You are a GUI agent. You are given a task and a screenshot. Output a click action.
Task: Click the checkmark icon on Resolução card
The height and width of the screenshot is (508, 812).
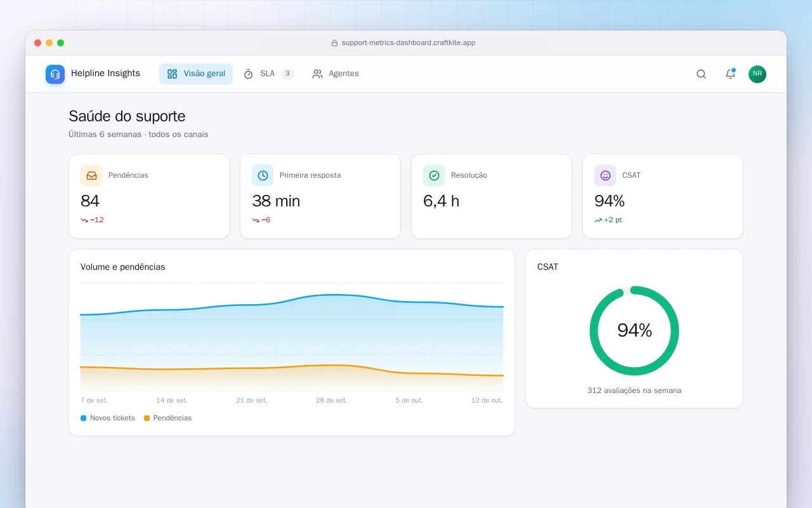[434, 175]
